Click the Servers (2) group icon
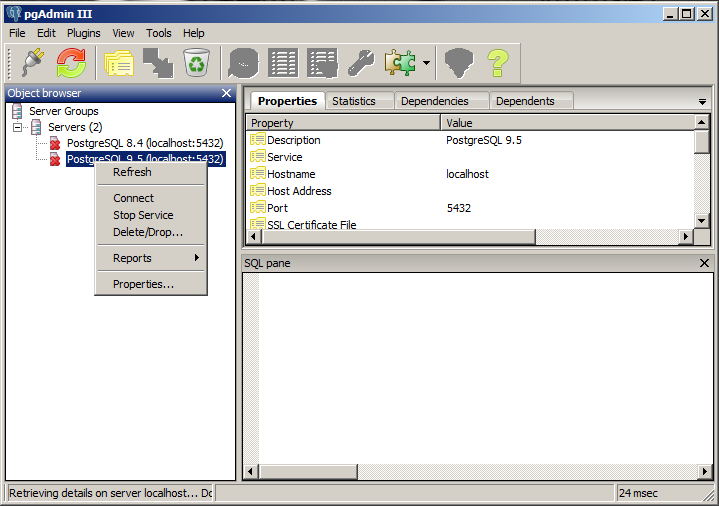Viewport: 719px width, 506px height. [x=36, y=127]
